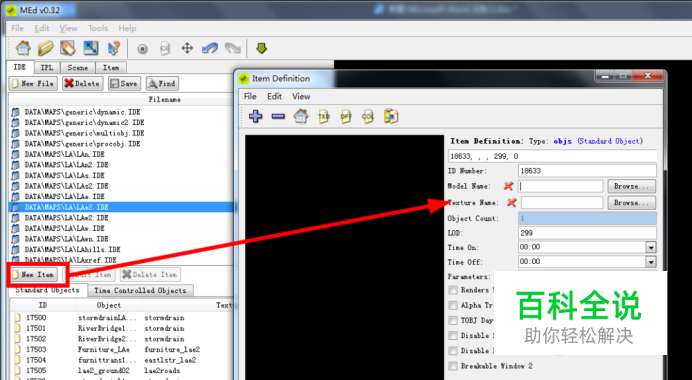The height and width of the screenshot is (380, 692).
Task: Switch to Time Controlled Objects tab
Action: (140, 290)
